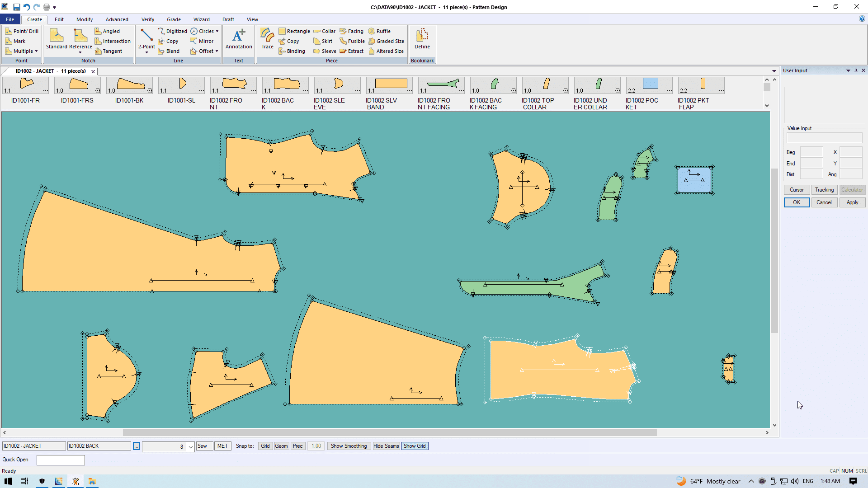Switch to the Verify ribbon tab
This screenshot has height=488, width=868.
(147, 19)
